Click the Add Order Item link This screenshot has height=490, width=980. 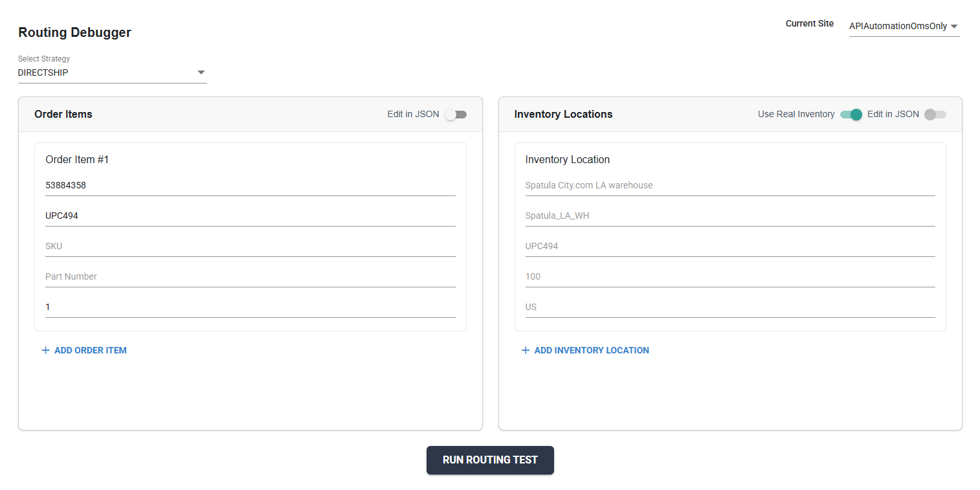90,350
